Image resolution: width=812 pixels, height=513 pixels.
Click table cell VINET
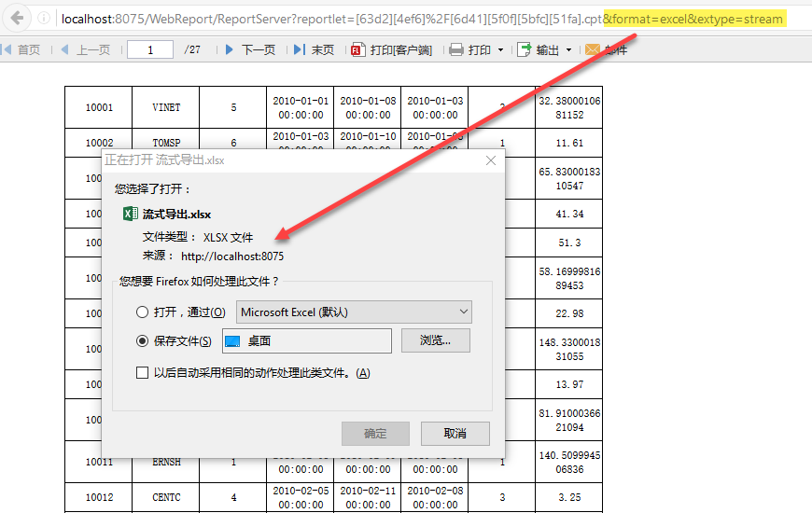pos(166,107)
